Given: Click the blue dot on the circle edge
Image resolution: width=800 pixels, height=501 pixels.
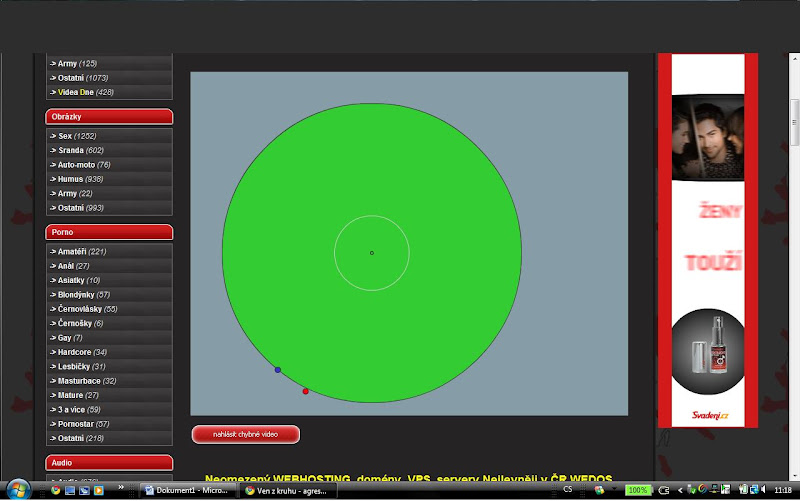Looking at the screenshot, I should (x=278, y=370).
